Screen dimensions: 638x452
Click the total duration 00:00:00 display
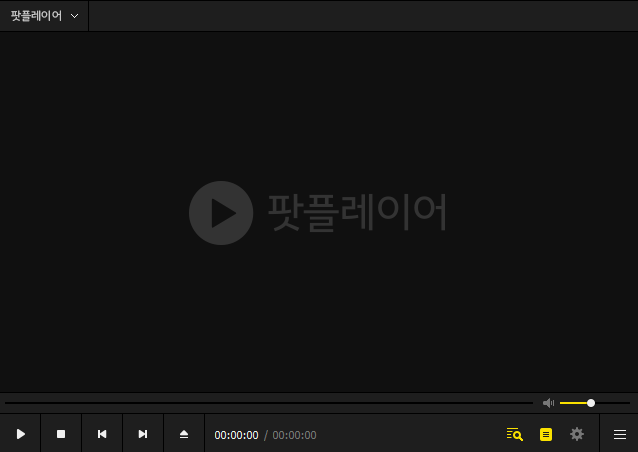click(x=294, y=435)
